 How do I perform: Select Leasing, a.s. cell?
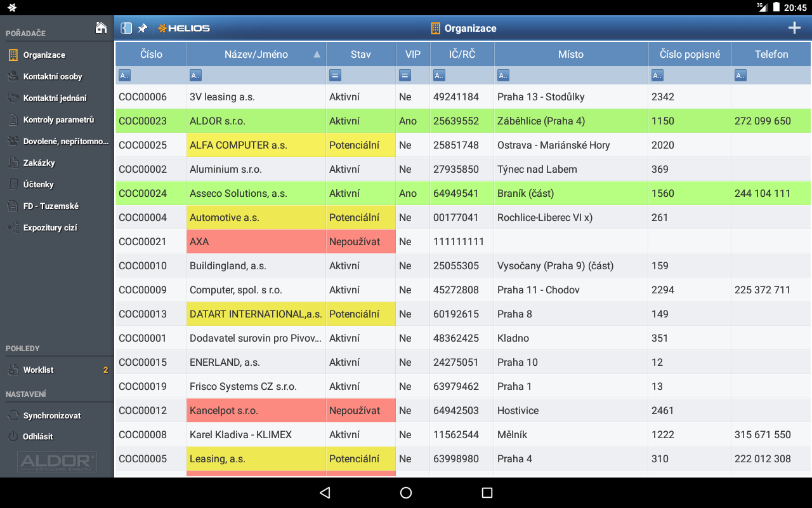point(256,459)
